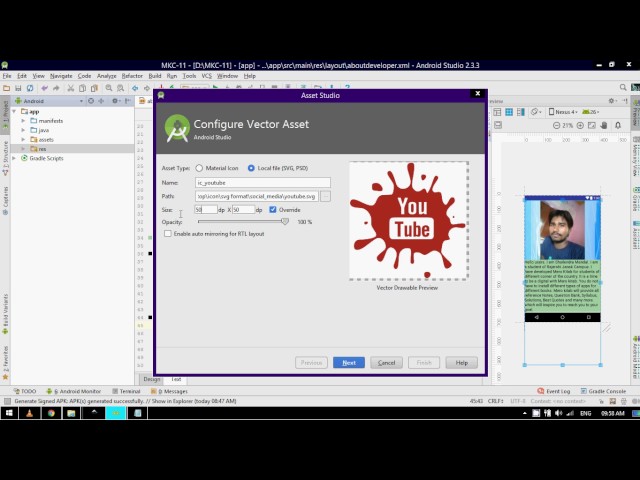This screenshot has height=480, width=640.
Task: Click the Windows Start button
Action: [x=9, y=413]
